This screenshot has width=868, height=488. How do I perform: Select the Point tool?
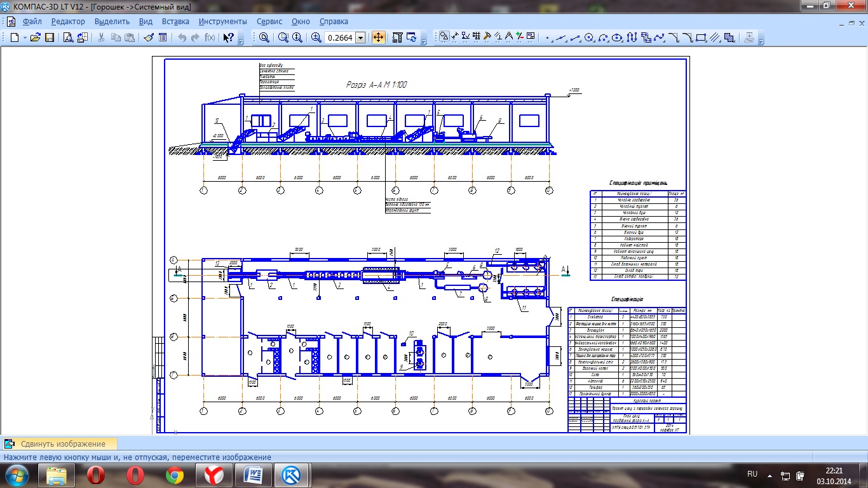[x=548, y=37]
